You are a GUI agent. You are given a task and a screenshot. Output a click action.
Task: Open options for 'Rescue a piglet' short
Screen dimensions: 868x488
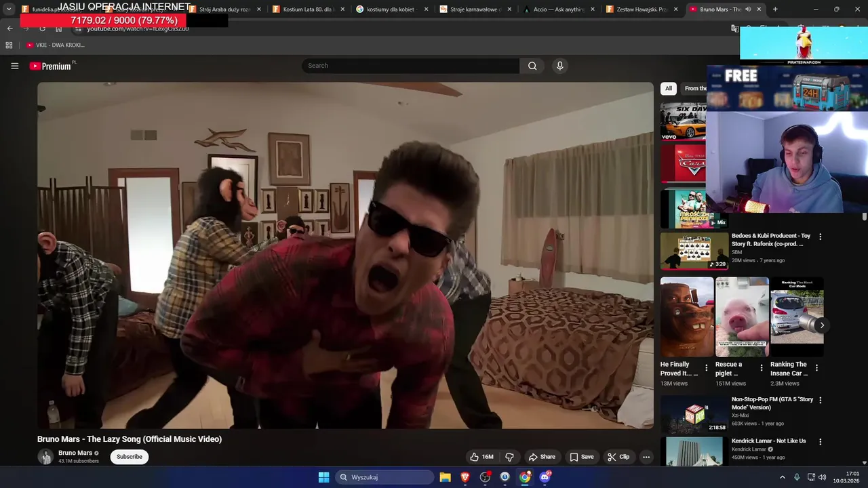pos(762,368)
